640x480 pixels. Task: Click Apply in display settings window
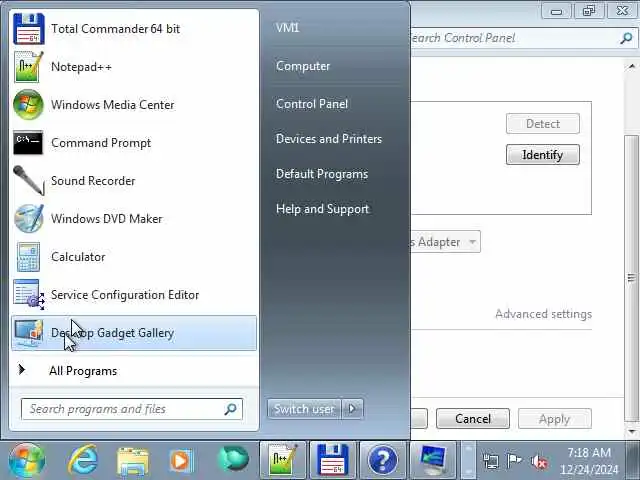pyautogui.click(x=555, y=419)
